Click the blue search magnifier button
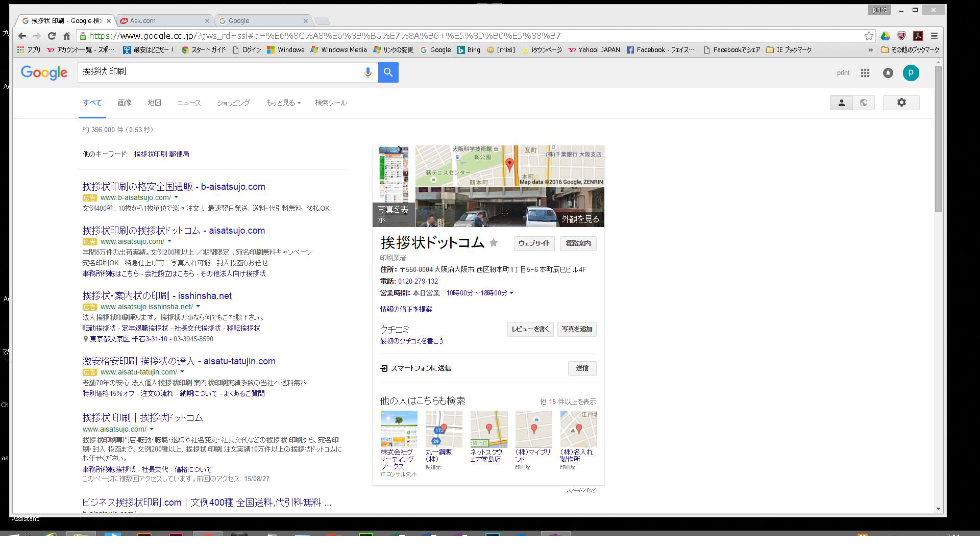Screen dimensions: 980x551 coord(388,72)
